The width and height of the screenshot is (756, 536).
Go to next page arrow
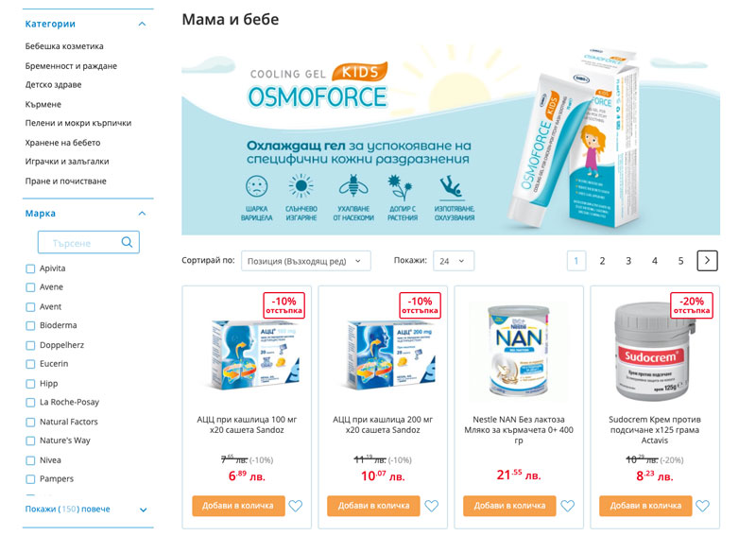(707, 261)
